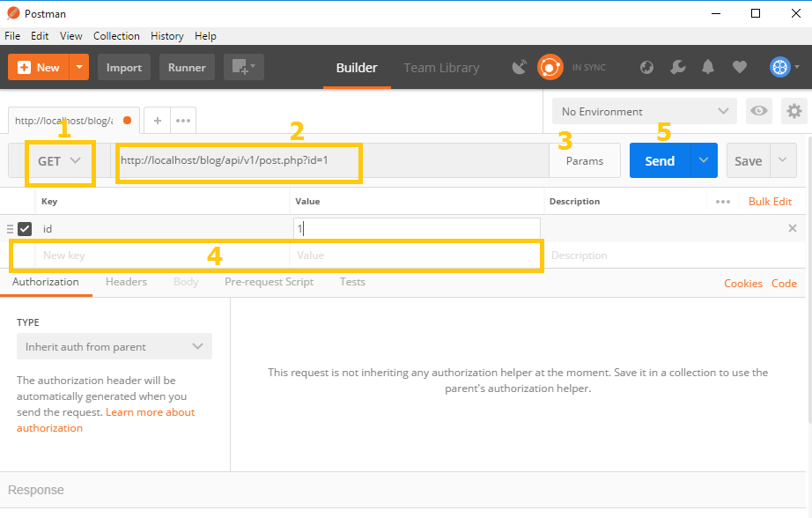Click the request URL field
The width and height of the screenshot is (812, 518).
point(329,160)
